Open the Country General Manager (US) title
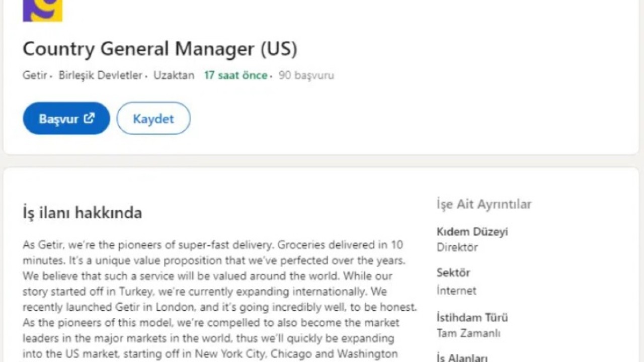Image resolution: width=644 pixels, height=362 pixels. [x=160, y=49]
